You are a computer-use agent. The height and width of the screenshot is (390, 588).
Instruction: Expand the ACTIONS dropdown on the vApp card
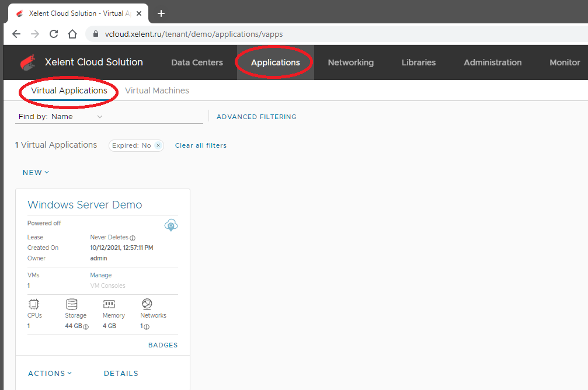coord(50,374)
